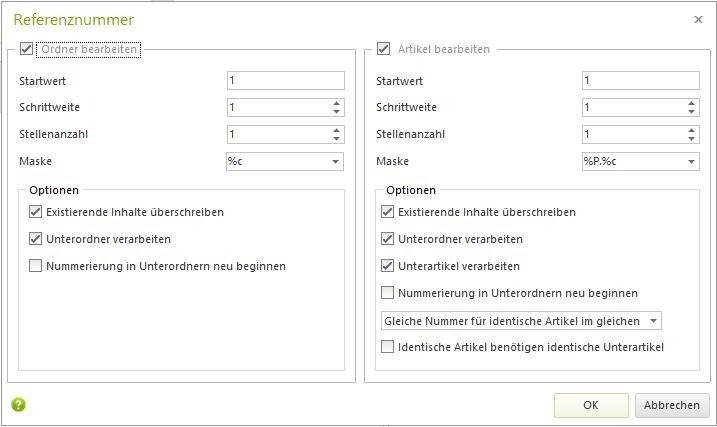Image resolution: width=717 pixels, height=427 pixels.
Task: Decrease Artikel Schrittweite with down arrow
Action: pos(691,111)
